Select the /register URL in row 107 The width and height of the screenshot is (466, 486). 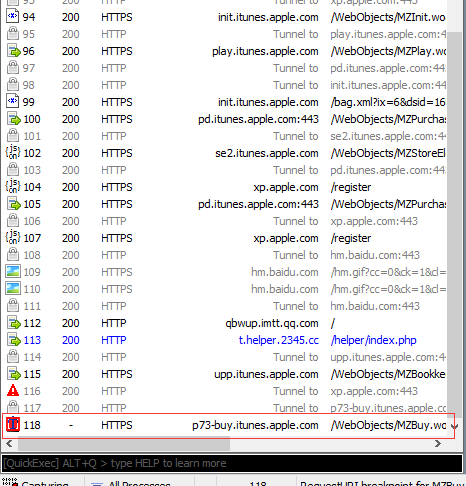pos(351,238)
